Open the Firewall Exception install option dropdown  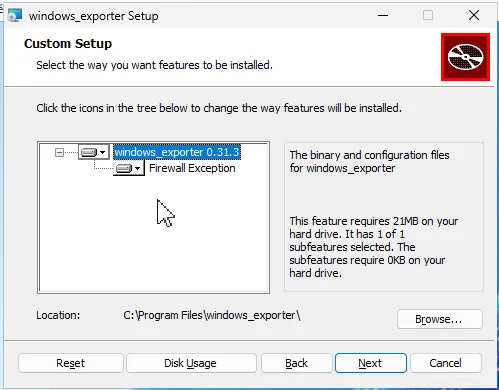click(138, 168)
